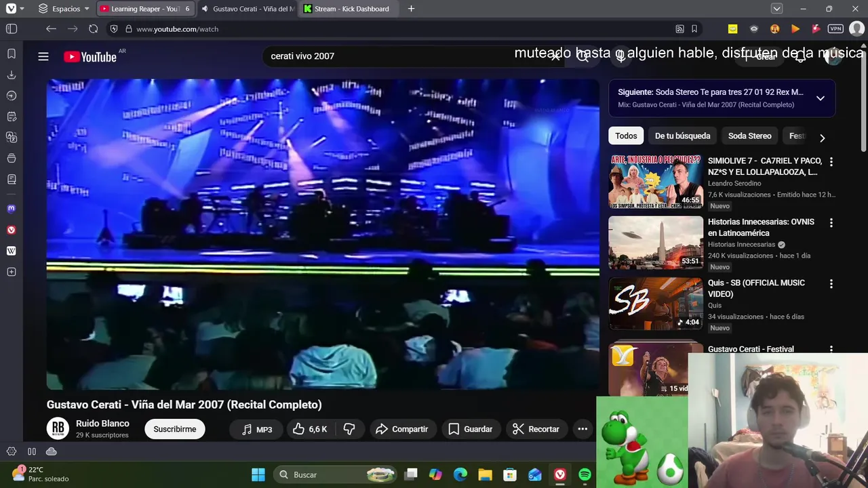Add a new web panel
Image resolution: width=868 pixels, height=488 pixels.
(12, 272)
